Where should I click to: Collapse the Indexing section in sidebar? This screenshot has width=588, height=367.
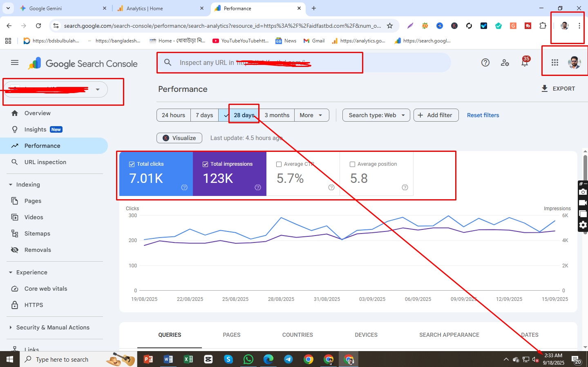(x=11, y=185)
